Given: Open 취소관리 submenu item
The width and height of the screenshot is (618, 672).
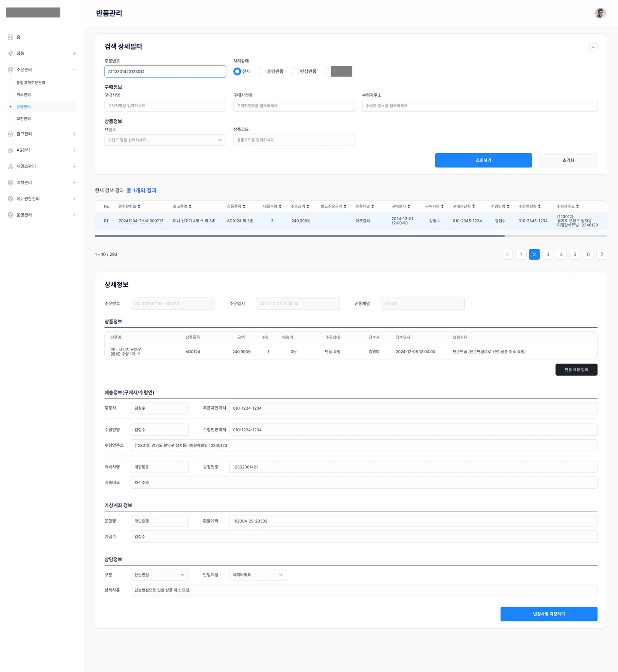Looking at the screenshot, I should click(x=24, y=94).
